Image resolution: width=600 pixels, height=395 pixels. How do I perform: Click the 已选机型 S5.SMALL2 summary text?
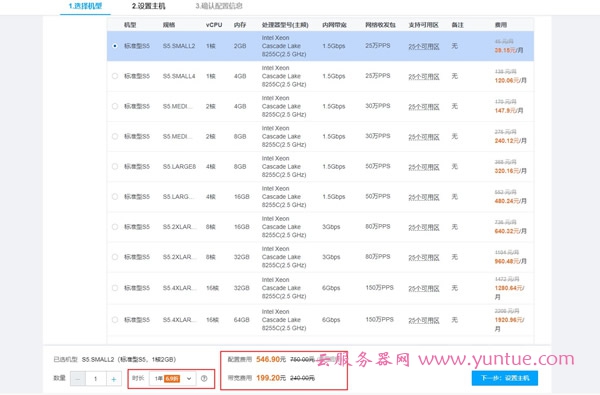[x=115, y=360]
